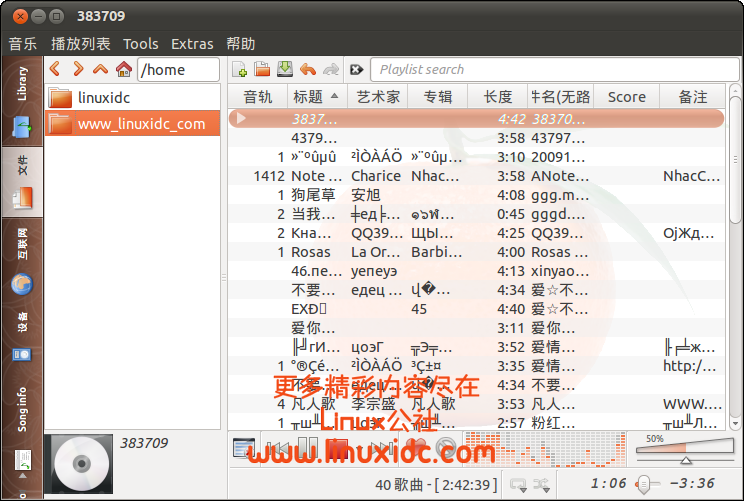Select the xinyao song row
The height and width of the screenshot is (501, 744).
[x=476, y=271]
